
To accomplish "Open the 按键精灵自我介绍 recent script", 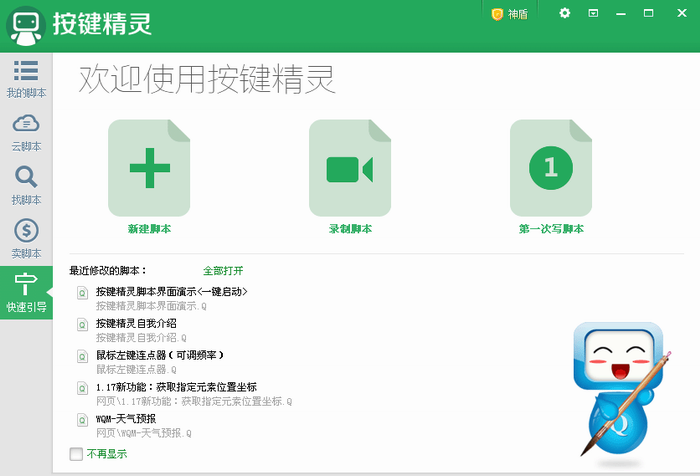I will coord(136,324).
